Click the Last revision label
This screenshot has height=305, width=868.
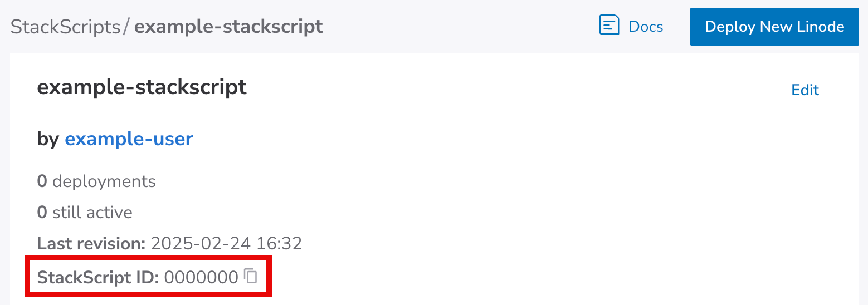[91, 243]
